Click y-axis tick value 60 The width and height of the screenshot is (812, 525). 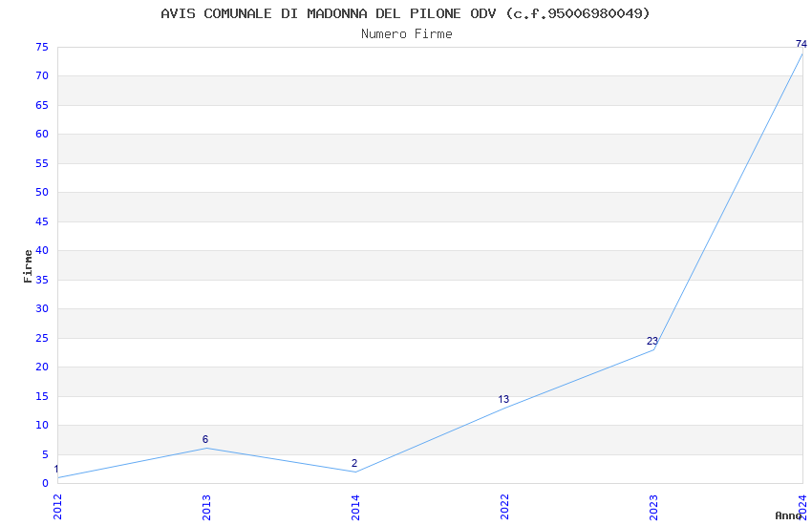[x=42, y=134]
